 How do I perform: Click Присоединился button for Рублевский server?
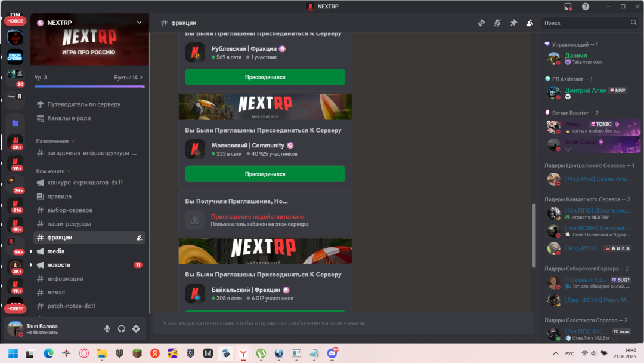(265, 77)
